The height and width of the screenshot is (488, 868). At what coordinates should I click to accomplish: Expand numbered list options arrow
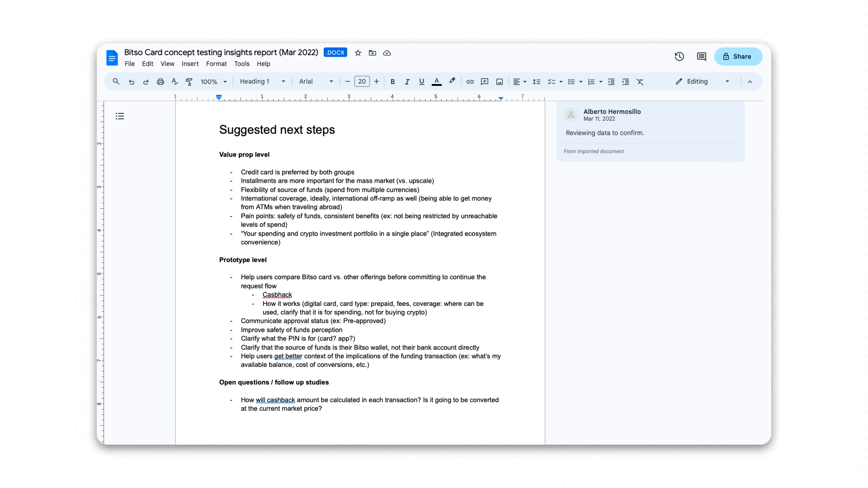[601, 82]
